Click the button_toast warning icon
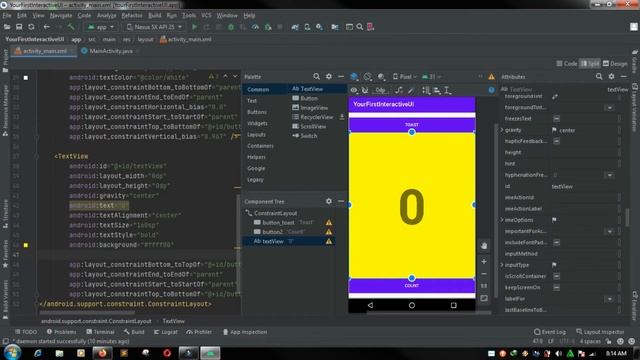The height and width of the screenshot is (360, 640). click(x=329, y=222)
